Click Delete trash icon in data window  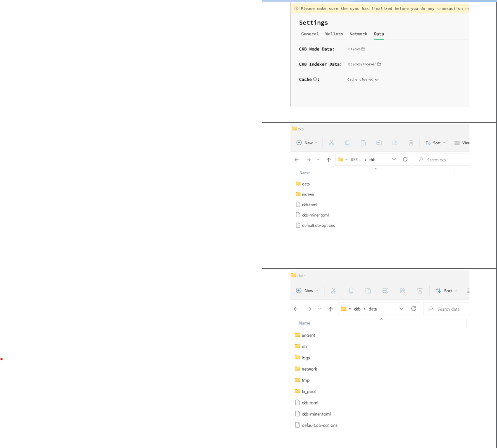pyautogui.click(x=420, y=291)
